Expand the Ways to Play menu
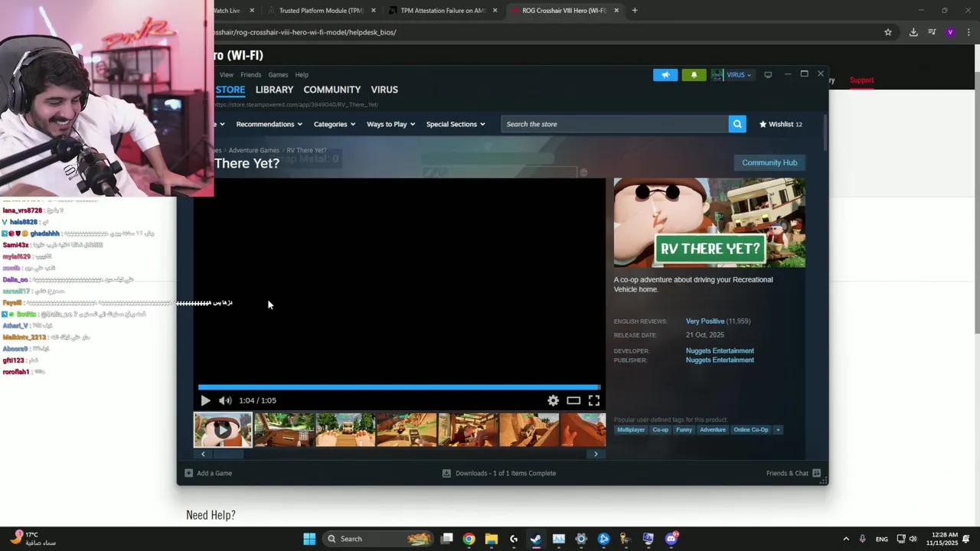980x551 pixels. [390, 124]
